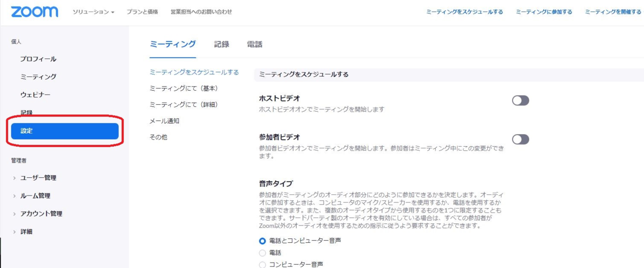Open ミーティング in the left sidebar

[38, 77]
